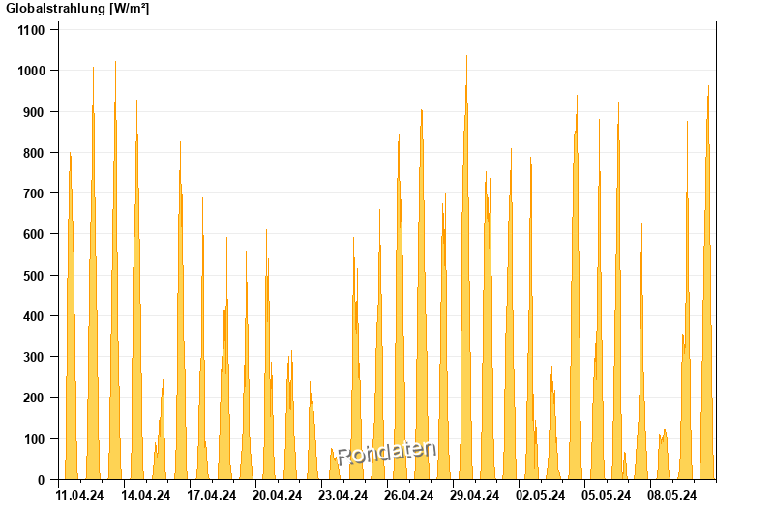Select the date label 20.04.24
This screenshot has height=532, width=774.
(x=277, y=495)
